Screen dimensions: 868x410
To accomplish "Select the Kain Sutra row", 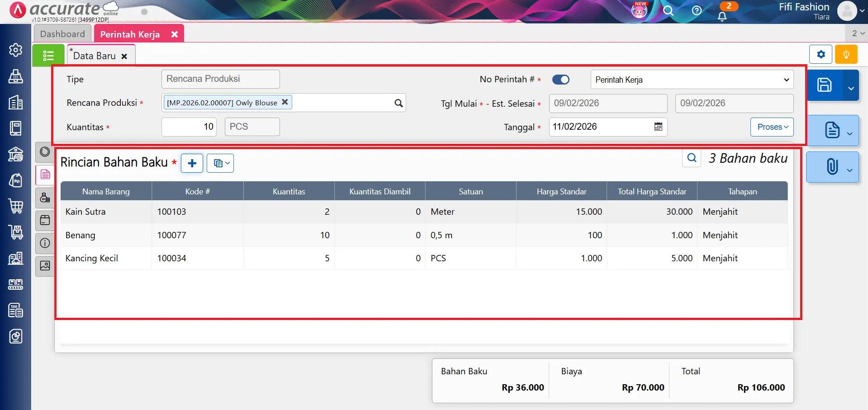I will point(85,212).
